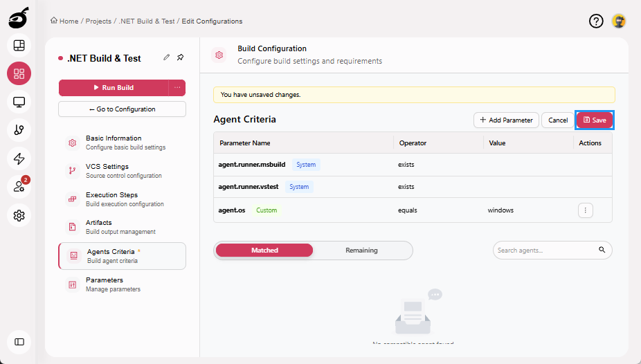Click Go to Configuration button

tap(123, 109)
